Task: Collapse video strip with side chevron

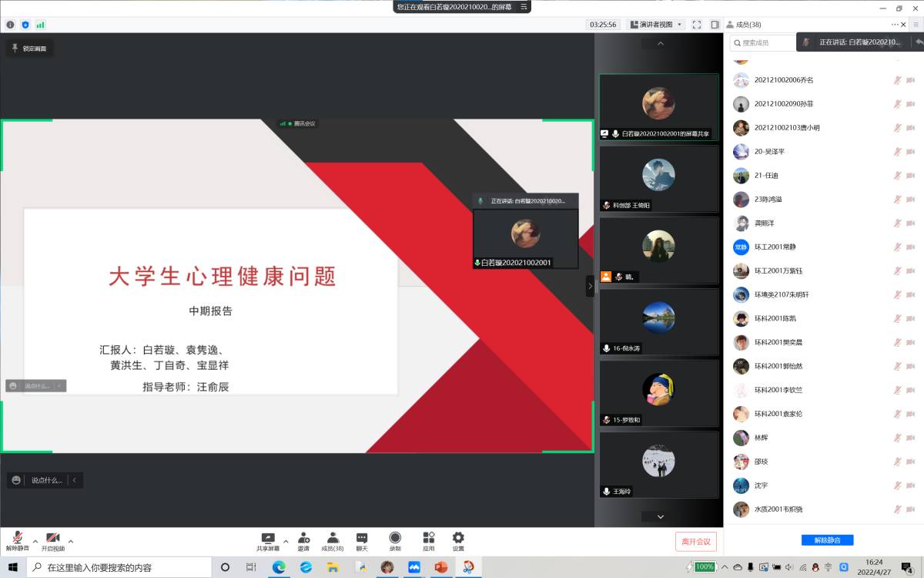Action: click(x=590, y=286)
